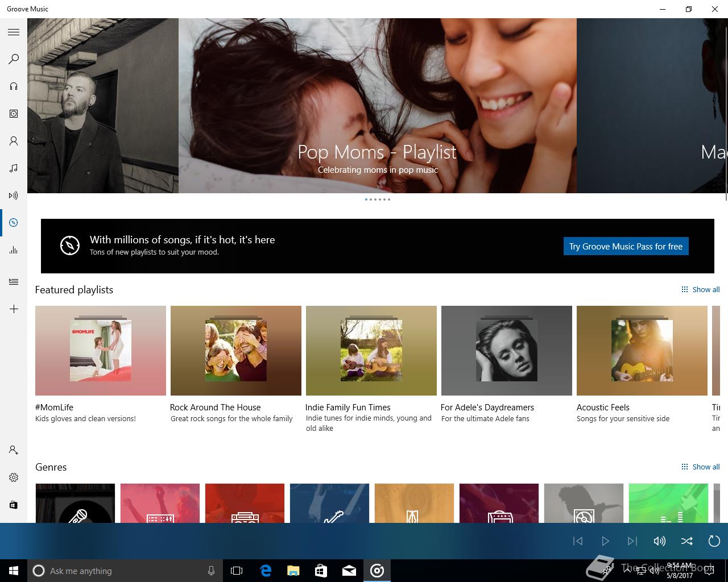Open the charts bar-graph sidebar icon
The height and width of the screenshot is (582, 728).
coord(14,250)
